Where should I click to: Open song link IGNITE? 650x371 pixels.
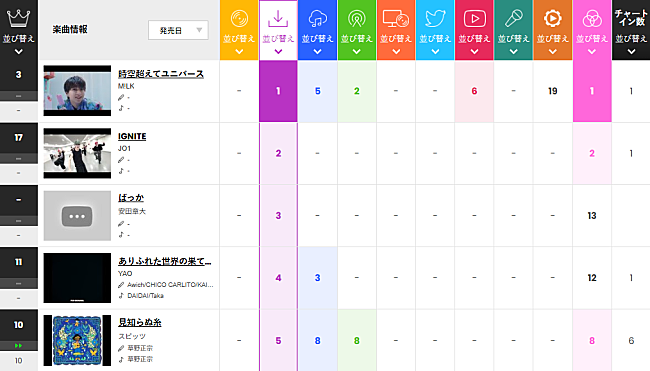point(132,136)
